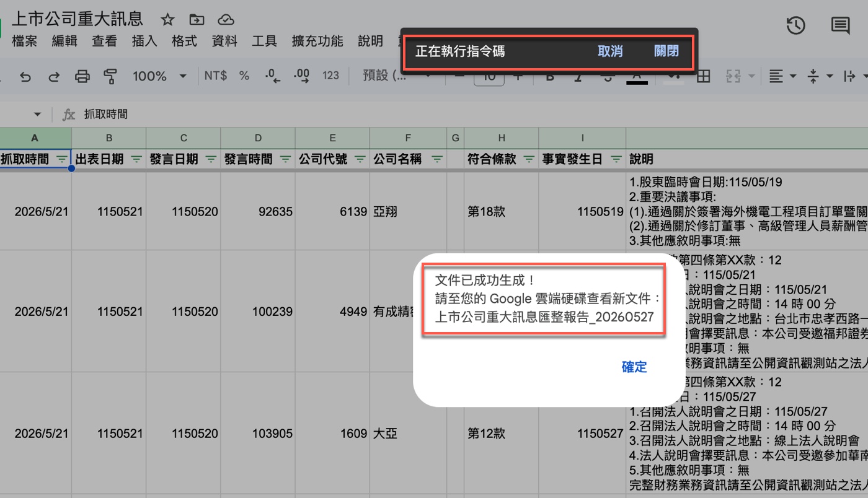868x498 pixels.
Task: Open the cell borders tool
Action: tap(703, 76)
